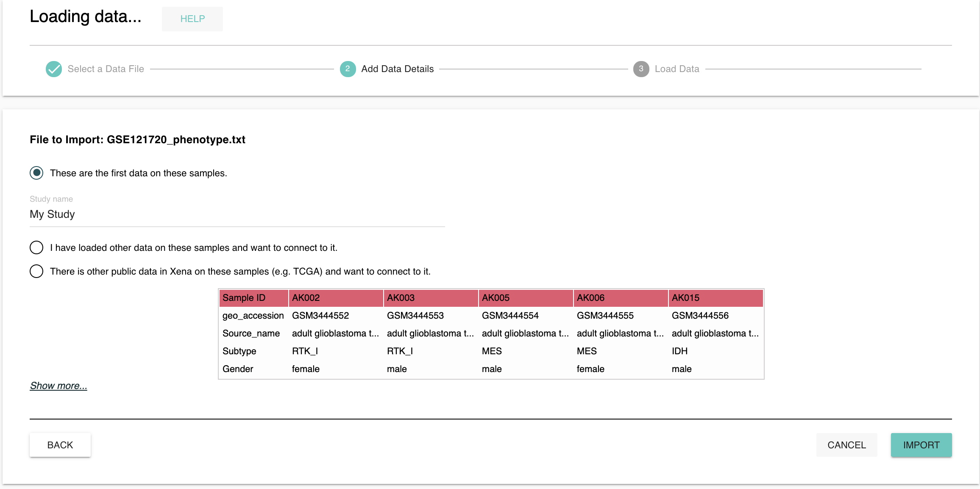The height and width of the screenshot is (489, 980).
Task: Click the Study name input field
Action: tap(237, 214)
